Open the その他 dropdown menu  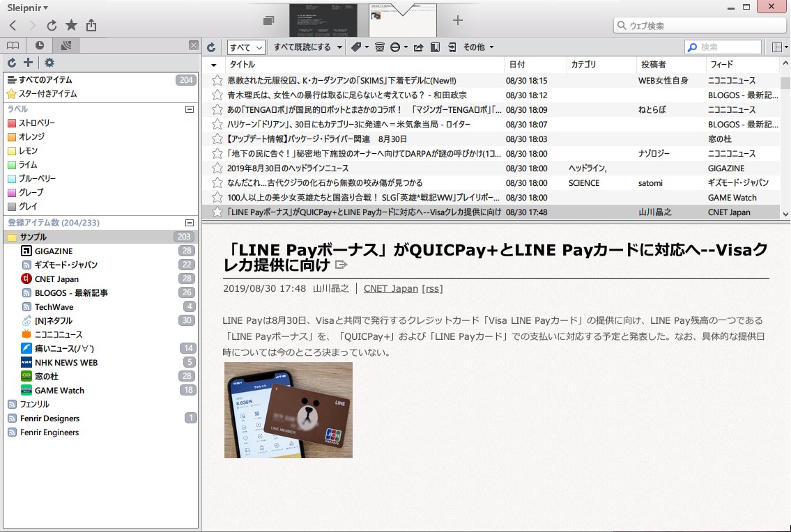[x=478, y=47]
